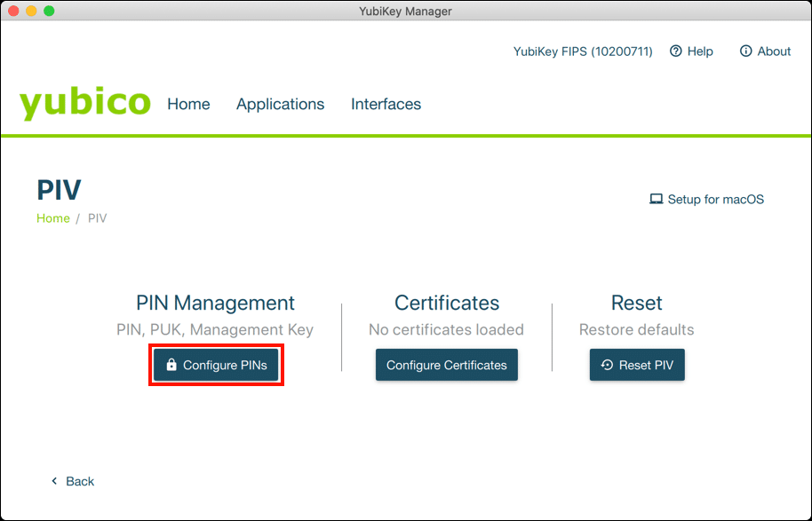
Task: Open the Setup for macOS link
Action: (715, 200)
